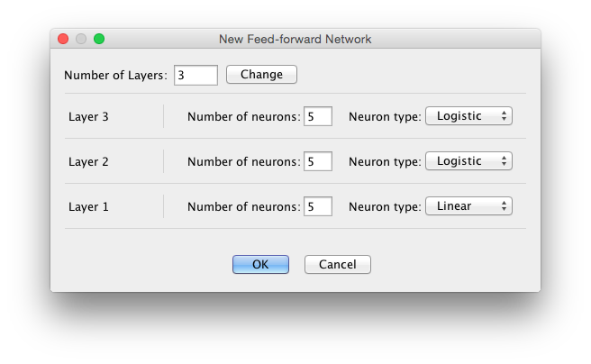Cancel the new network dialog

pos(338,264)
